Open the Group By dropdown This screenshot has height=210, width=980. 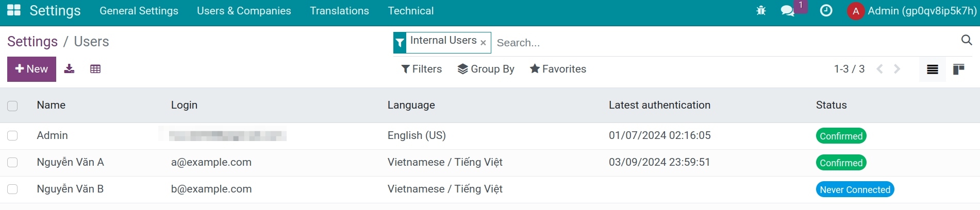486,69
